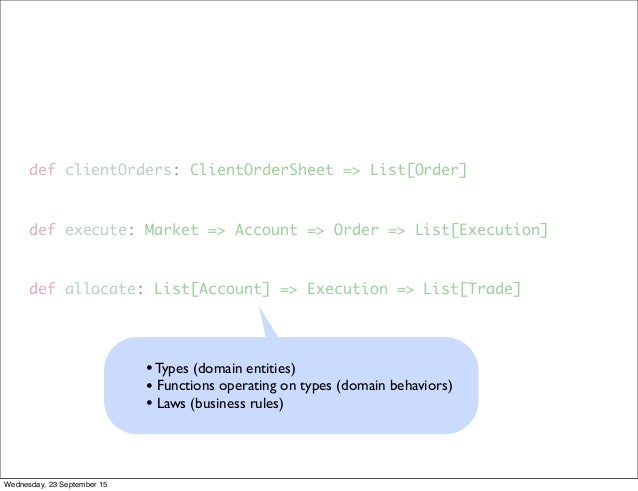Image resolution: width=638 pixels, height=491 pixels.
Task: Select 'List[Account]' in allocate signature
Action: tap(212, 289)
